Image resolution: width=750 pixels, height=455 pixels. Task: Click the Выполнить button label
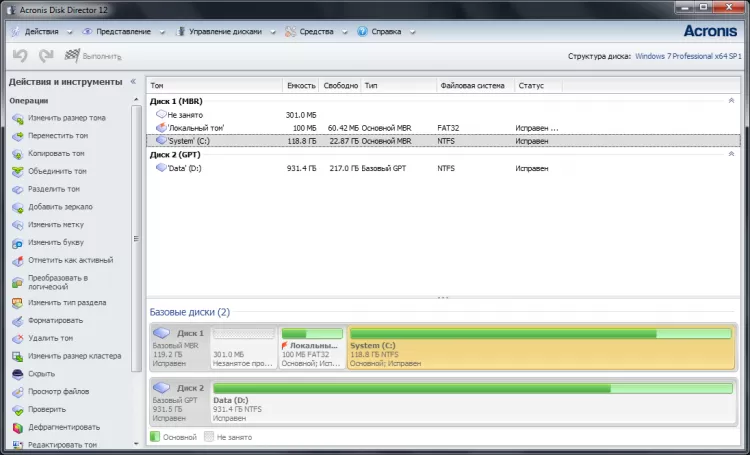[102, 56]
